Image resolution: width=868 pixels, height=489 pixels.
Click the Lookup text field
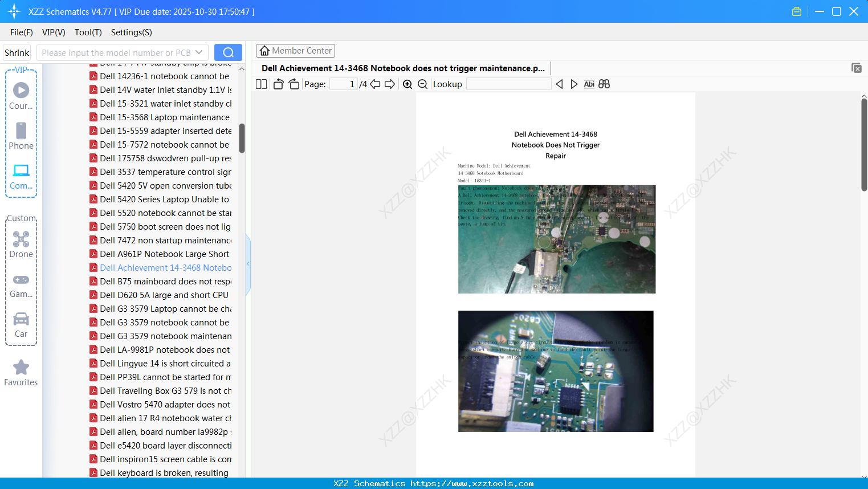click(508, 84)
